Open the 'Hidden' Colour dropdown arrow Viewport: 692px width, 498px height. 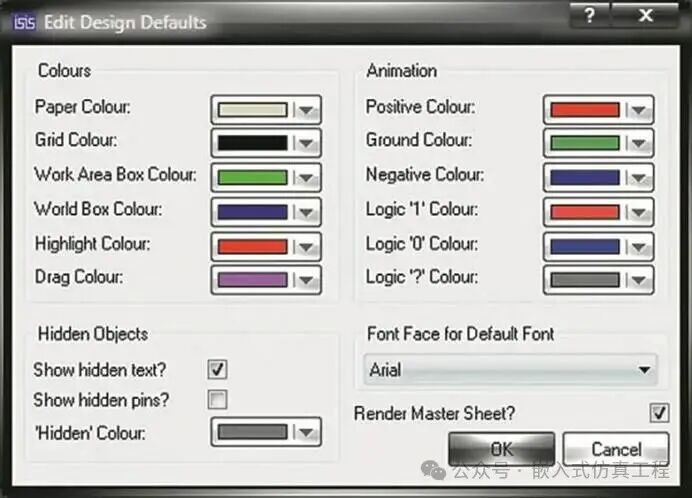tap(306, 432)
